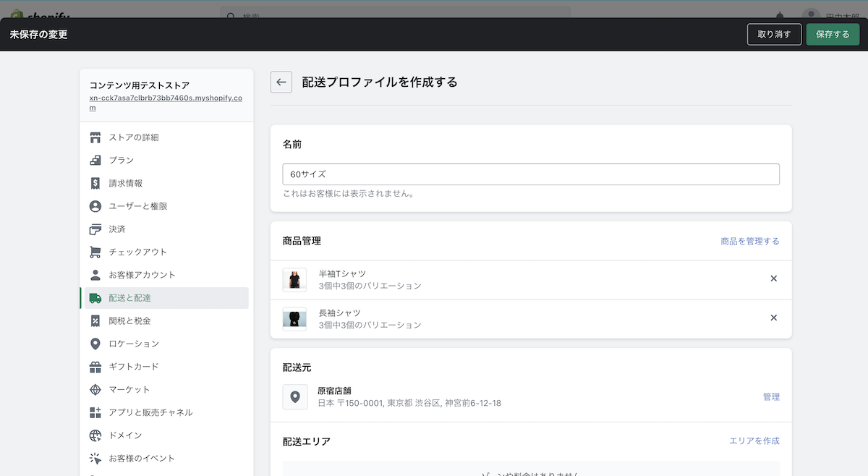Remove 半袖Tシャツ with its X icon
The height and width of the screenshot is (476, 868).
click(773, 279)
